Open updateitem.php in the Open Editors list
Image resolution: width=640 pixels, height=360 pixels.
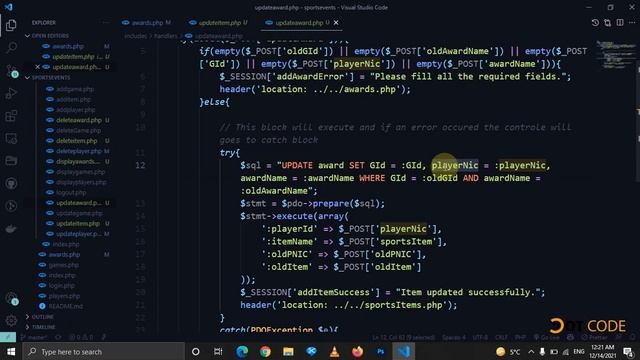coord(73,56)
